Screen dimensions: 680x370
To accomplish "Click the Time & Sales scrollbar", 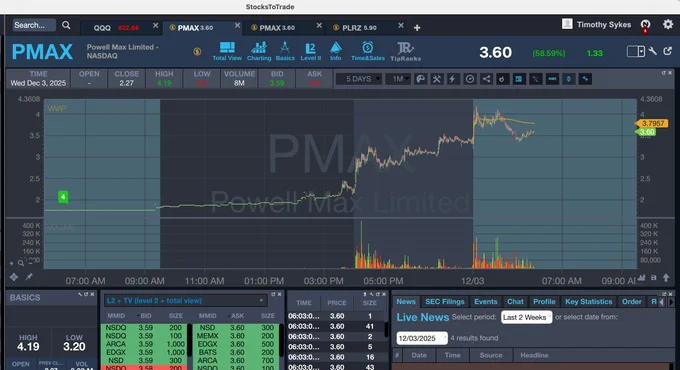I will pos(386,329).
